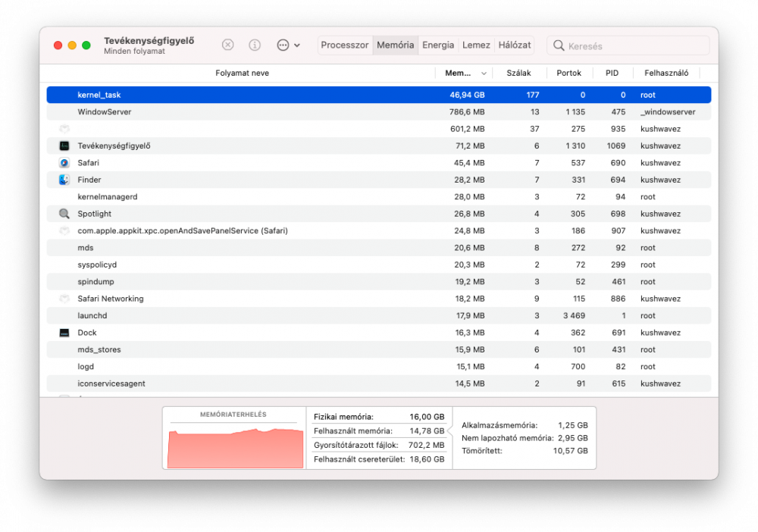Click the stop process X icon
758x532 pixels.
pyautogui.click(x=227, y=45)
